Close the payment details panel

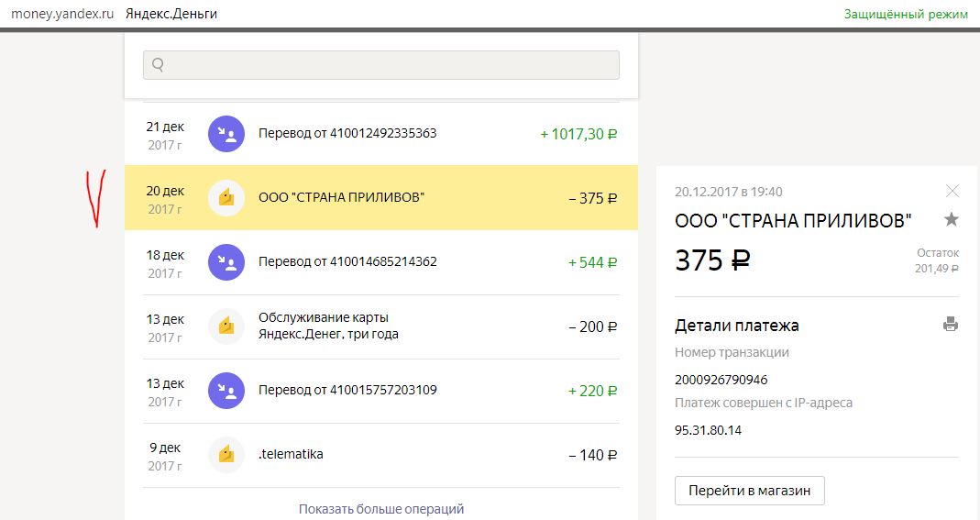[x=952, y=191]
